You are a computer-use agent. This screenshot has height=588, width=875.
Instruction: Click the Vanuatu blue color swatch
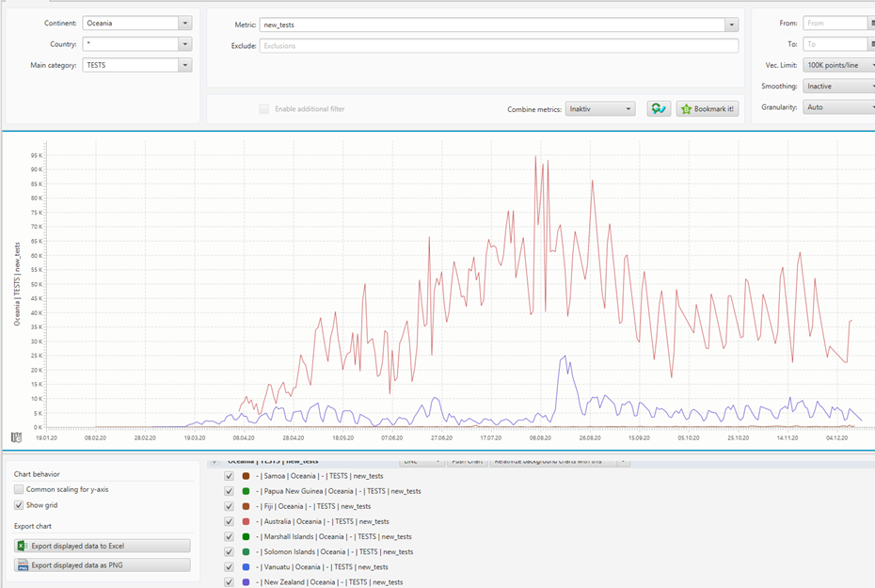coord(246,566)
